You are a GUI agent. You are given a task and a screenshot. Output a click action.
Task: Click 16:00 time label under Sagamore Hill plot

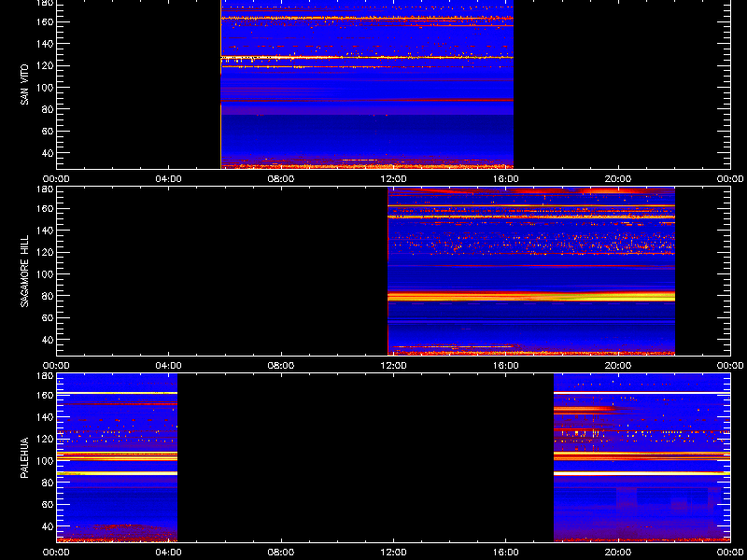506,366
